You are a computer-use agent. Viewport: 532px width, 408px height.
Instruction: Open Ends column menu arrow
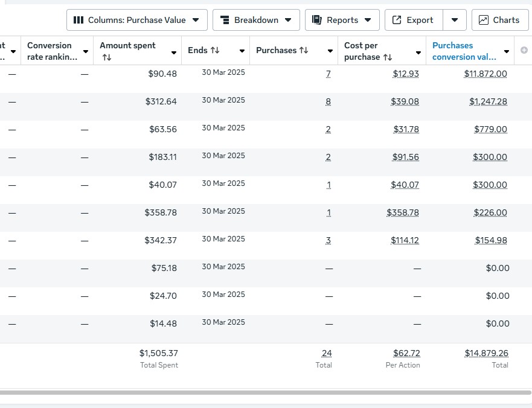click(x=242, y=51)
